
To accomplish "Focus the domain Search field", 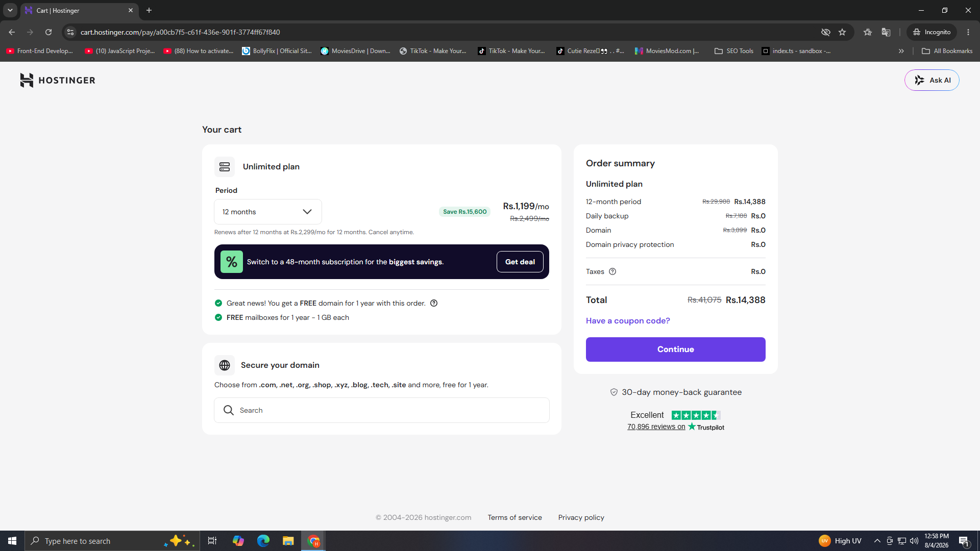I will point(382,410).
